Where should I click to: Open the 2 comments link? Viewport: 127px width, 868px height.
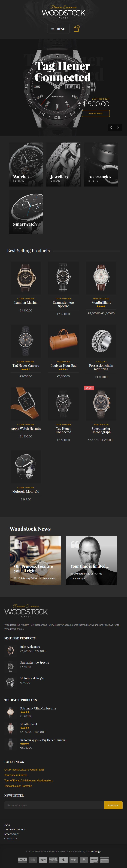[x=49, y=578]
